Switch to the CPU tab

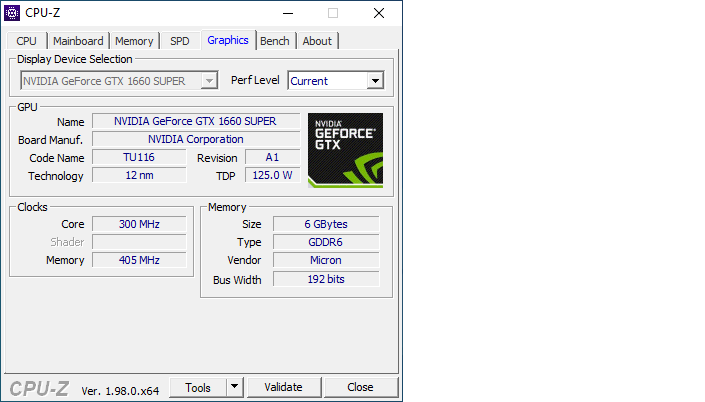(x=27, y=41)
